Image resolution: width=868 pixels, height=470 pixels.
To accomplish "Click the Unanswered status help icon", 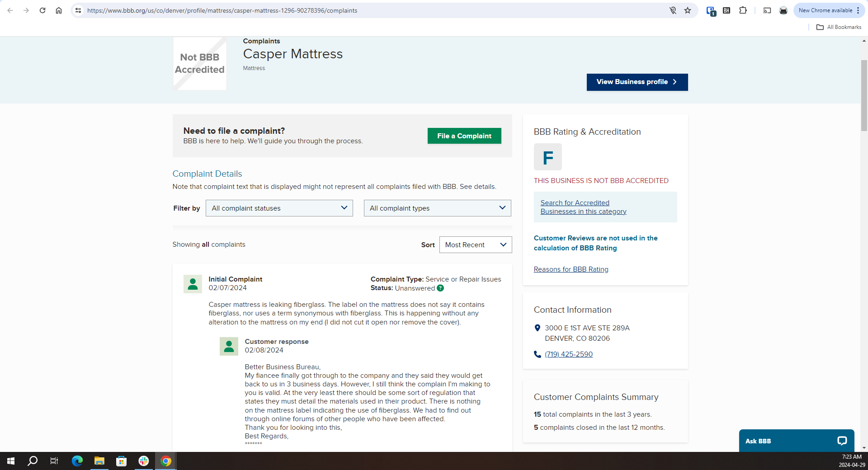I will tap(440, 288).
